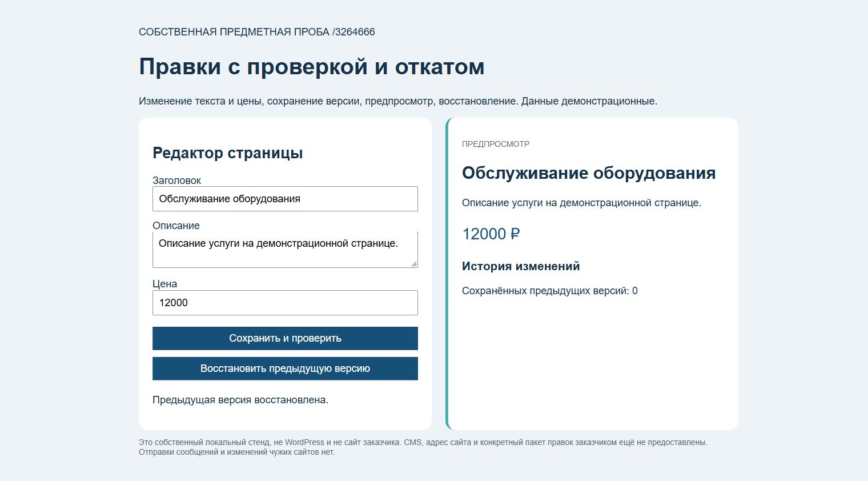Click Восстановить предыдущую версию button
The width and height of the screenshot is (868, 481).
coord(285,368)
